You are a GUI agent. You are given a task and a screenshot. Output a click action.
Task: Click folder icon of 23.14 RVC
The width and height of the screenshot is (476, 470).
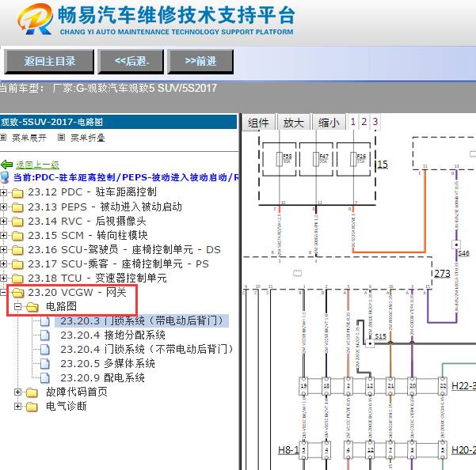tap(17, 222)
